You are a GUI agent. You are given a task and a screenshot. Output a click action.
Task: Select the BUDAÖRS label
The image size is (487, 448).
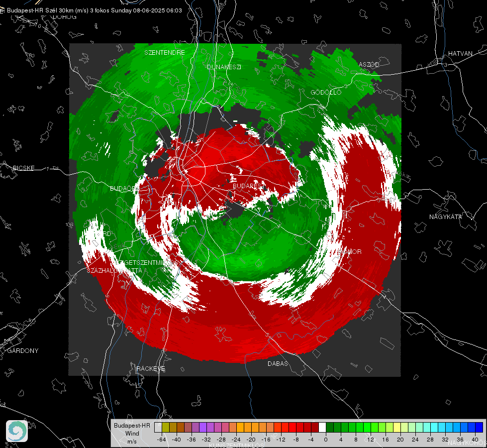(124, 188)
